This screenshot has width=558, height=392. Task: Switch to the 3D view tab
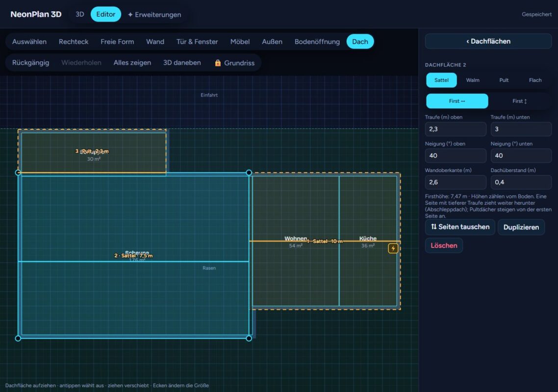[x=80, y=14]
